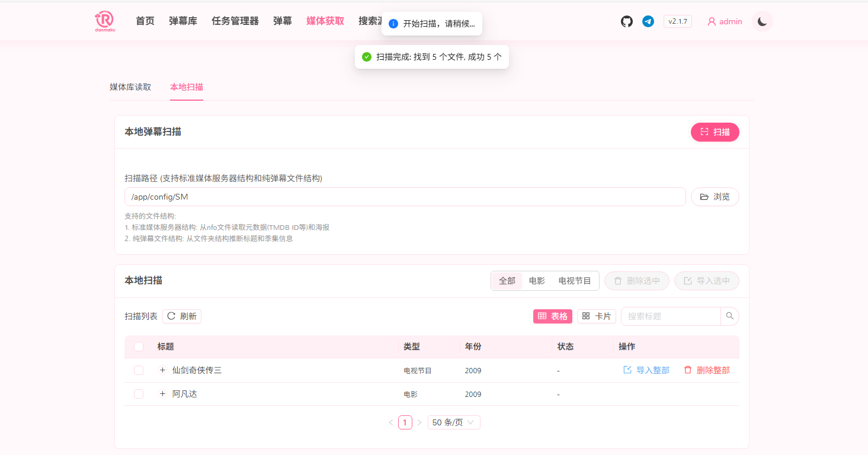Expand the 仙剑奇侠传三 row
868x455 pixels.
point(162,370)
